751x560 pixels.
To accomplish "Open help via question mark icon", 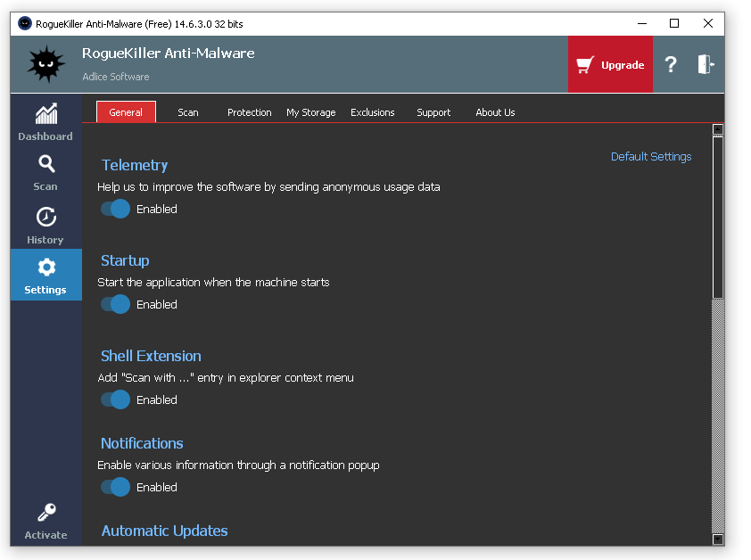I will [x=671, y=64].
